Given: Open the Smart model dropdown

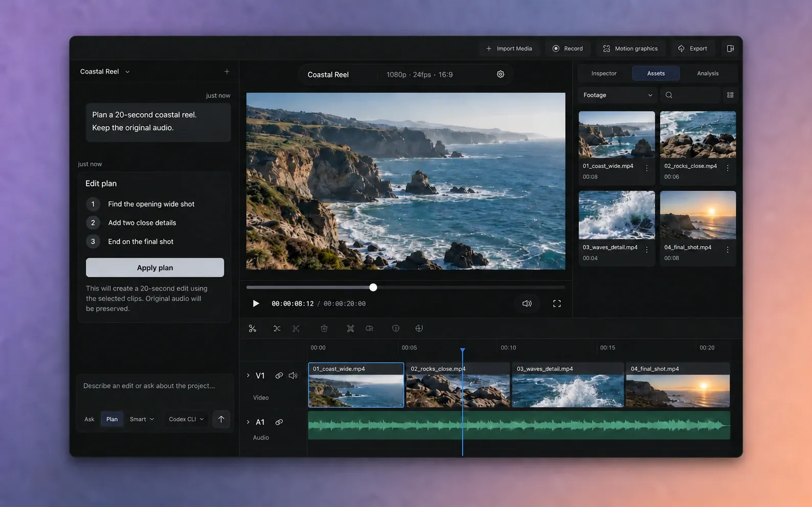Looking at the screenshot, I should tap(142, 419).
